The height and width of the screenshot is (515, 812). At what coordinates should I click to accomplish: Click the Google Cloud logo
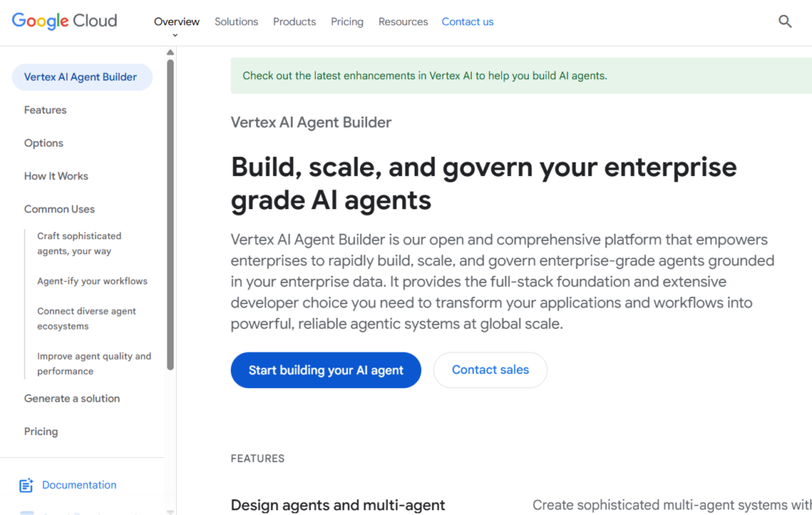coord(64,21)
